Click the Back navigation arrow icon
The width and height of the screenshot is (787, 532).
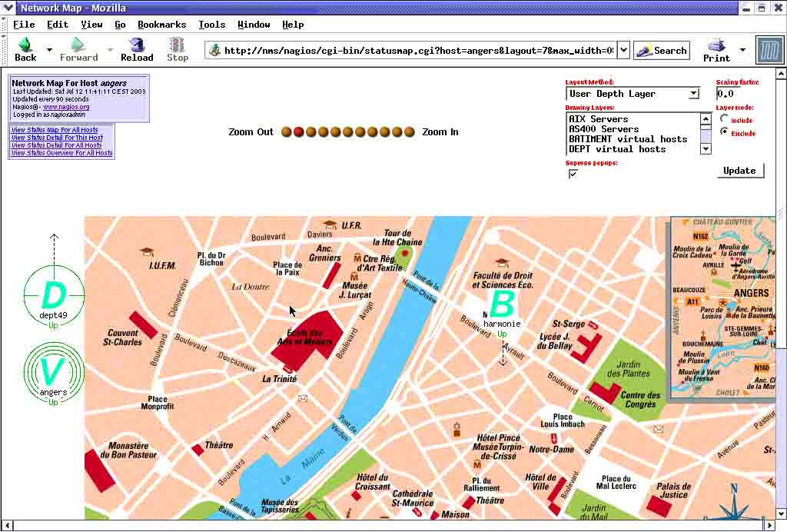pos(25,45)
